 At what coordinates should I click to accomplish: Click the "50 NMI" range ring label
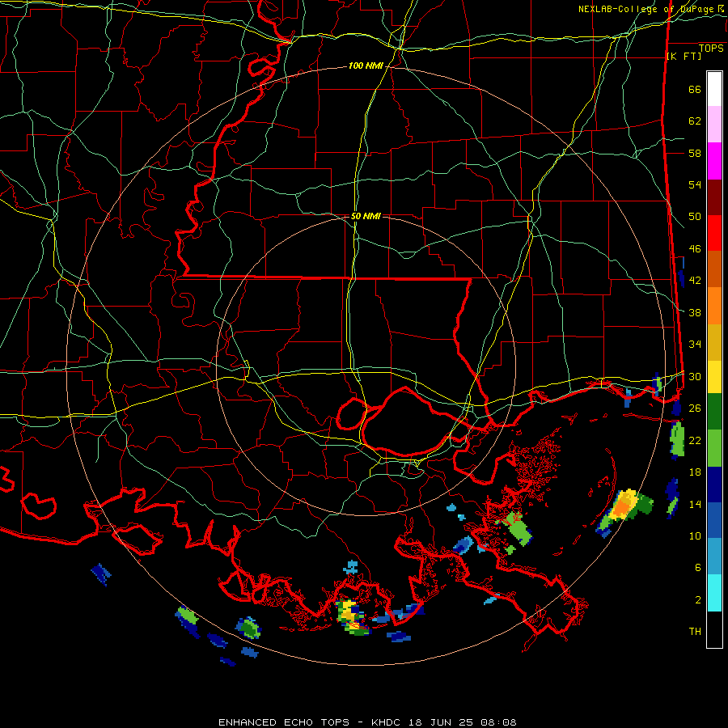click(366, 216)
